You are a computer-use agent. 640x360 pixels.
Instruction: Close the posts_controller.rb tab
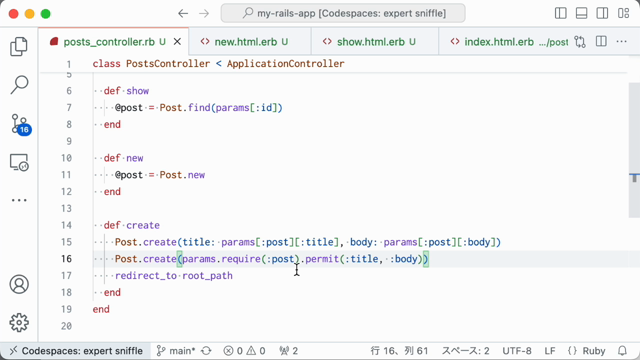point(177,42)
